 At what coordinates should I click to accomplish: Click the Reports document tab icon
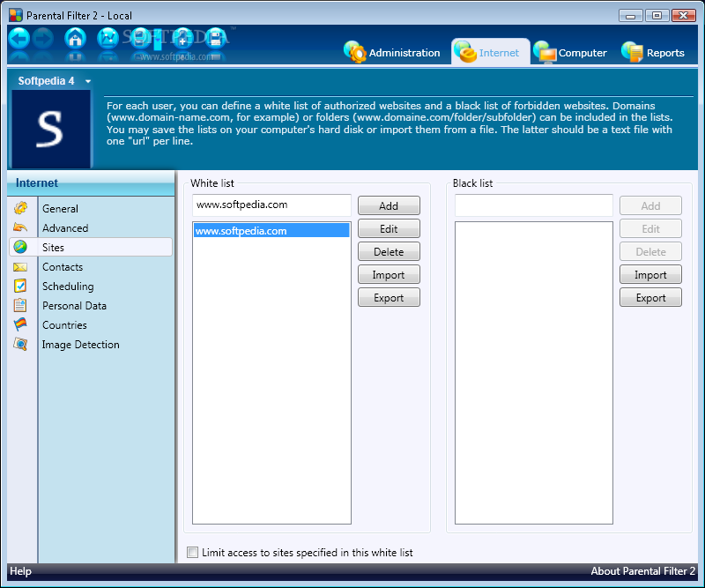[632, 52]
